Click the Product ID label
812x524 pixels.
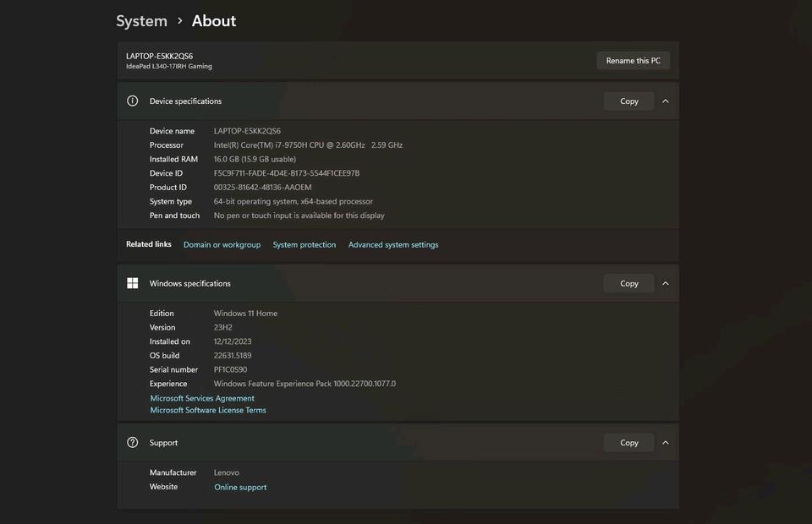[167, 188]
